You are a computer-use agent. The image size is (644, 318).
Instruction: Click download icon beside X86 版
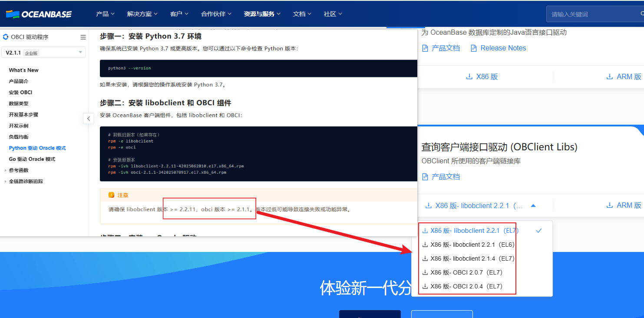(x=469, y=77)
